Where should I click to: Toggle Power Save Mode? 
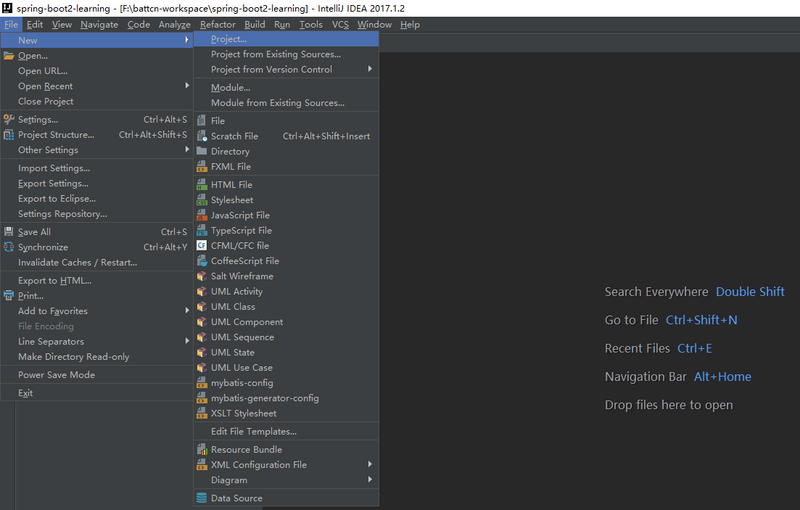click(x=97, y=374)
